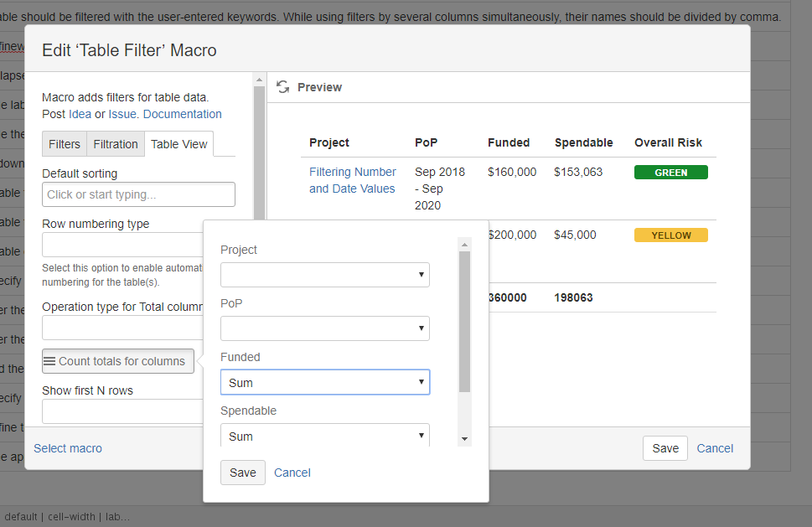Screen dimensions: 812x527
Task: Click Save in the macro dialog
Action: 665,448
